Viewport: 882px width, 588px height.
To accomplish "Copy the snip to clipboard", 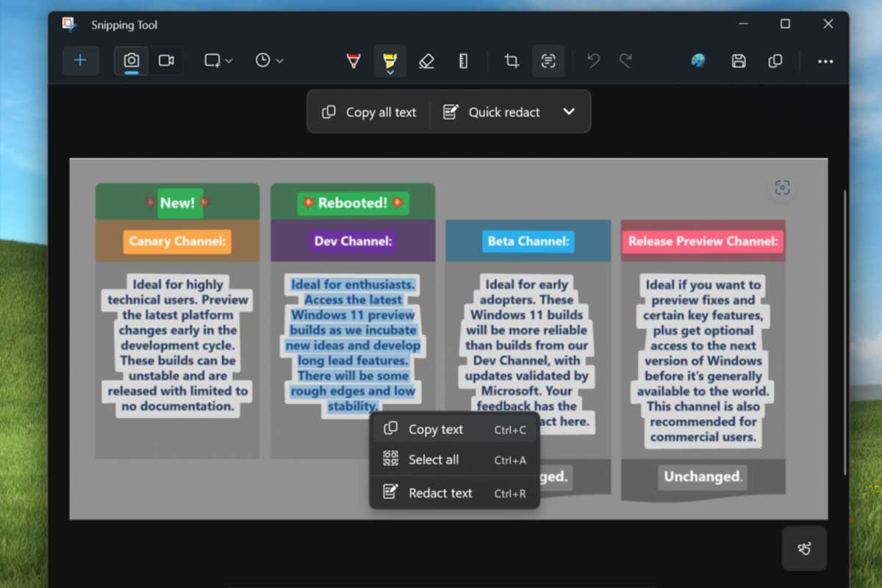I will [775, 61].
